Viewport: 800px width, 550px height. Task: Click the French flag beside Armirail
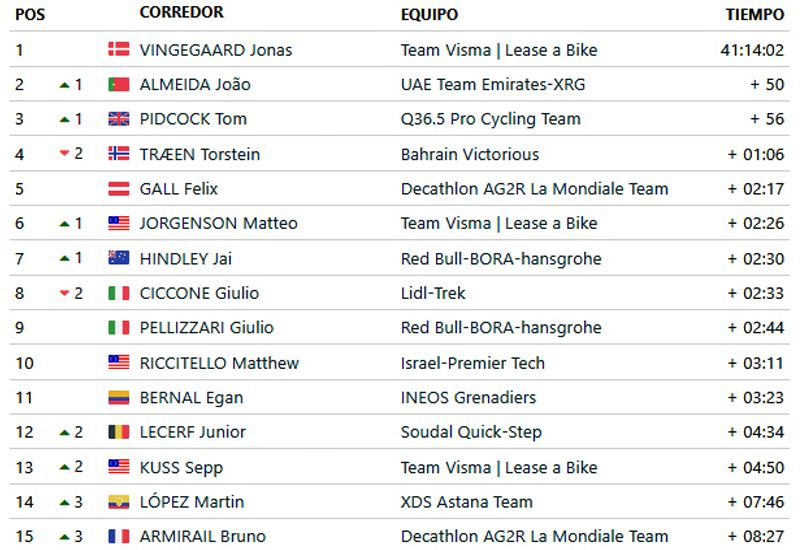(x=118, y=536)
